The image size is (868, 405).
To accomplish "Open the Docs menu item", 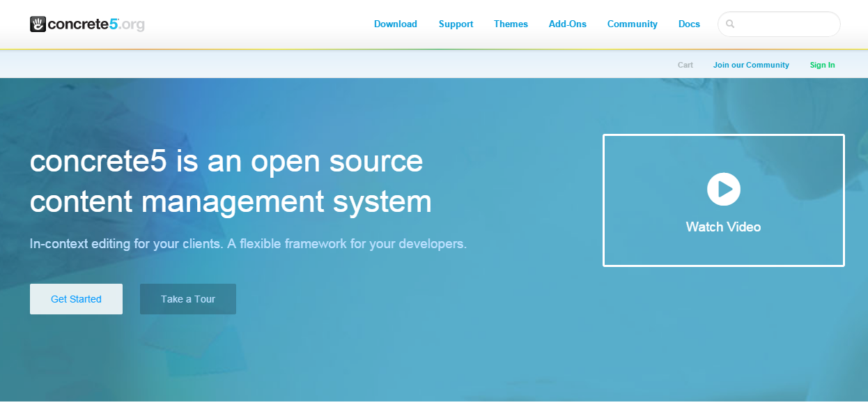I will pos(690,24).
